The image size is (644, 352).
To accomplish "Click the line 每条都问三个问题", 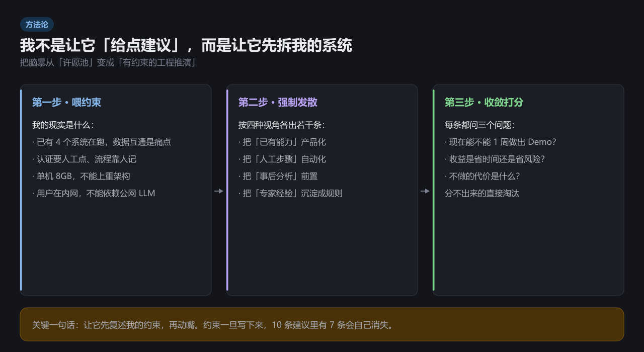I will point(480,125).
